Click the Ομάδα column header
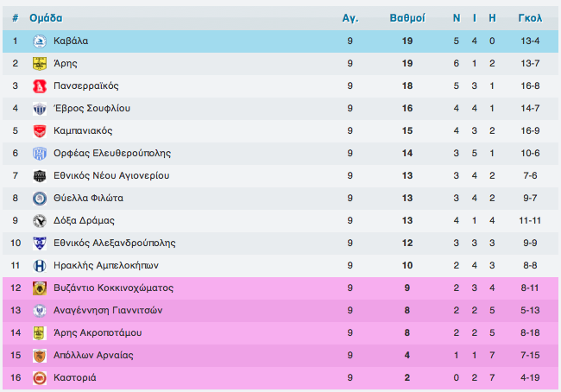The height and width of the screenshot is (392, 561). pos(46,18)
